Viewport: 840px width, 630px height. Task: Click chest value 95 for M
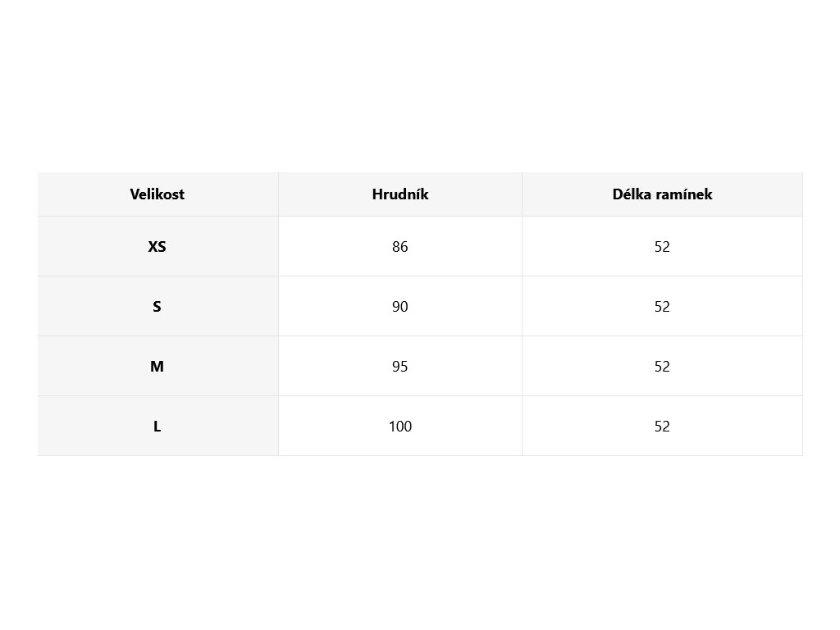399,367
